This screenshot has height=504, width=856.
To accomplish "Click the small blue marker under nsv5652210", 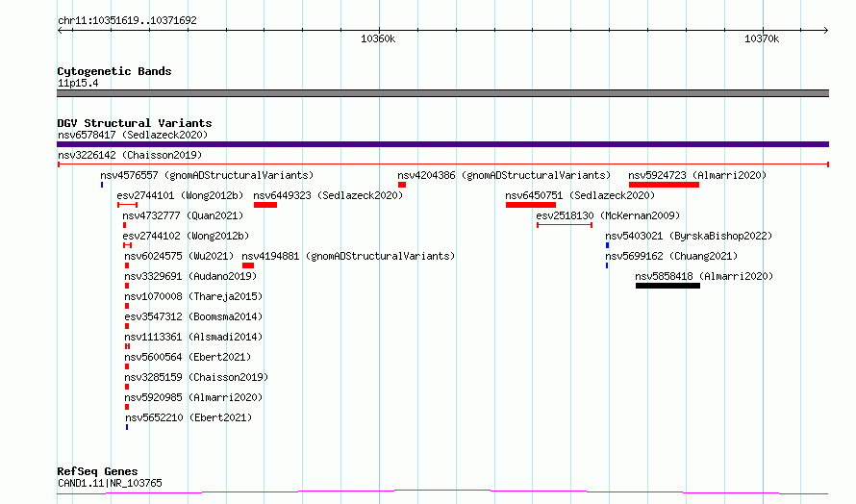I will coord(127,427).
